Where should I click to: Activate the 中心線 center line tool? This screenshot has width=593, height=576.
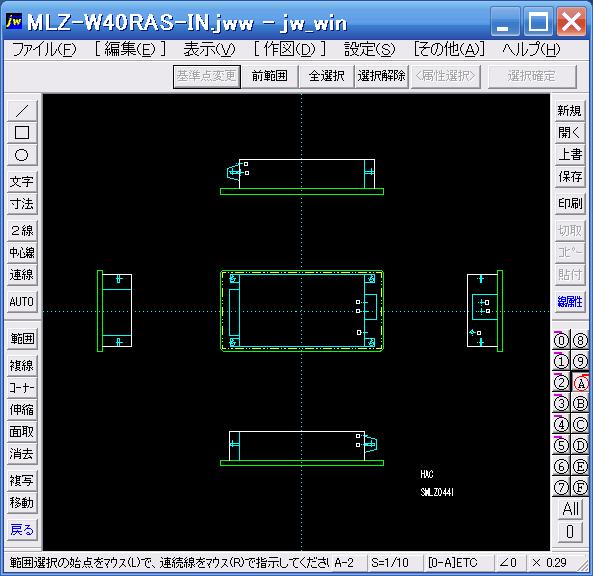[22, 252]
